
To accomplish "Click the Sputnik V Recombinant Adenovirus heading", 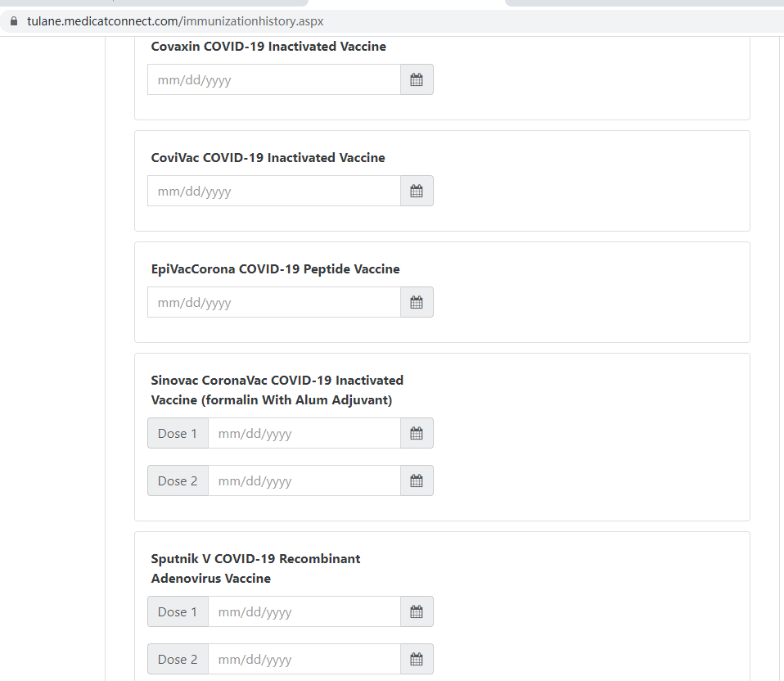I will (x=255, y=569).
